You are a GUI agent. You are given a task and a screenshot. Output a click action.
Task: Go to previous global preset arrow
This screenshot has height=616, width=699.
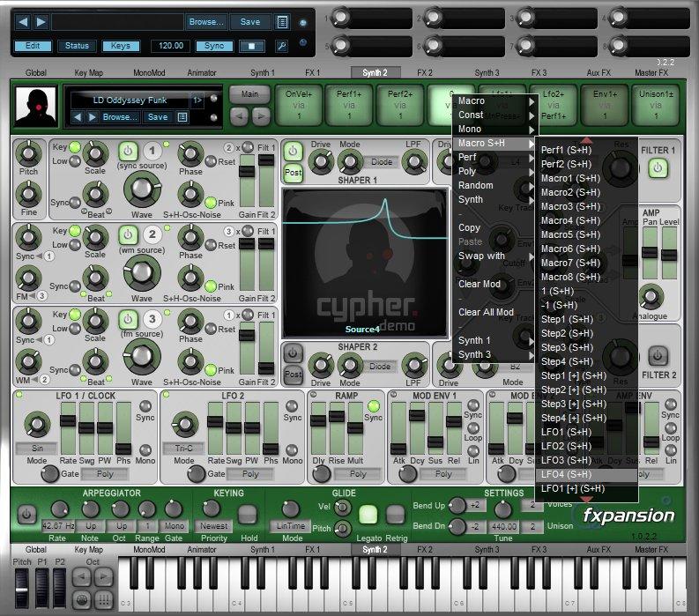click(x=24, y=21)
